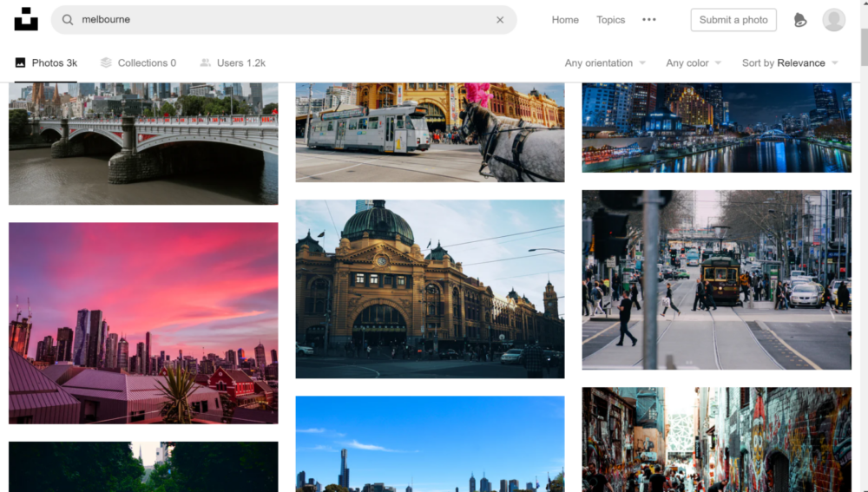Switch to the Collections 0 tab

(x=138, y=63)
